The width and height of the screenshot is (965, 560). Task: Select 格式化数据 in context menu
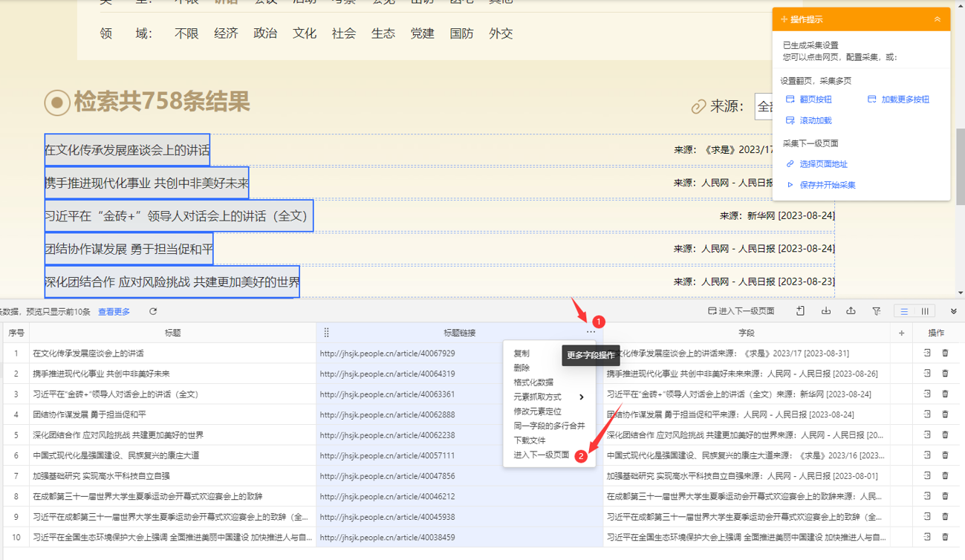(x=533, y=382)
